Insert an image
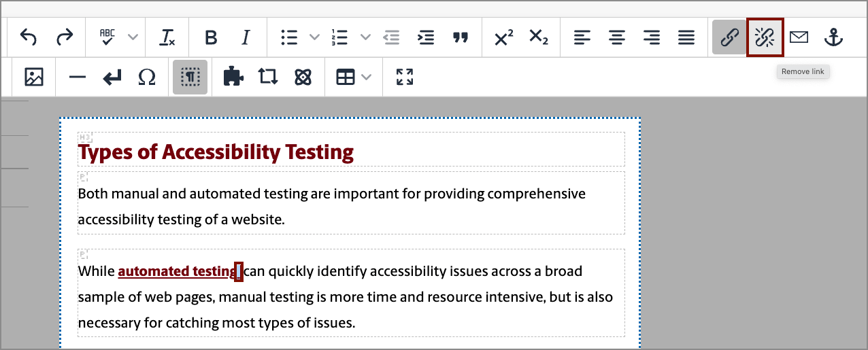 click(x=34, y=77)
